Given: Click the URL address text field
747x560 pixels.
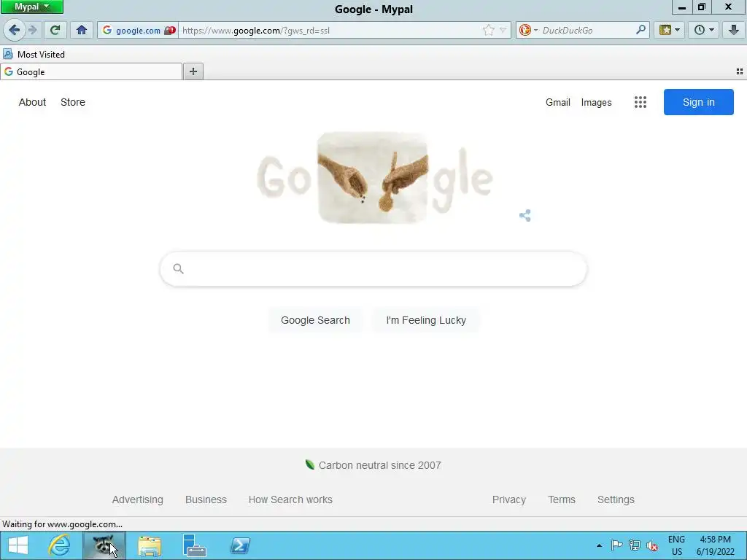Looking at the screenshot, I should pos(330,31).
